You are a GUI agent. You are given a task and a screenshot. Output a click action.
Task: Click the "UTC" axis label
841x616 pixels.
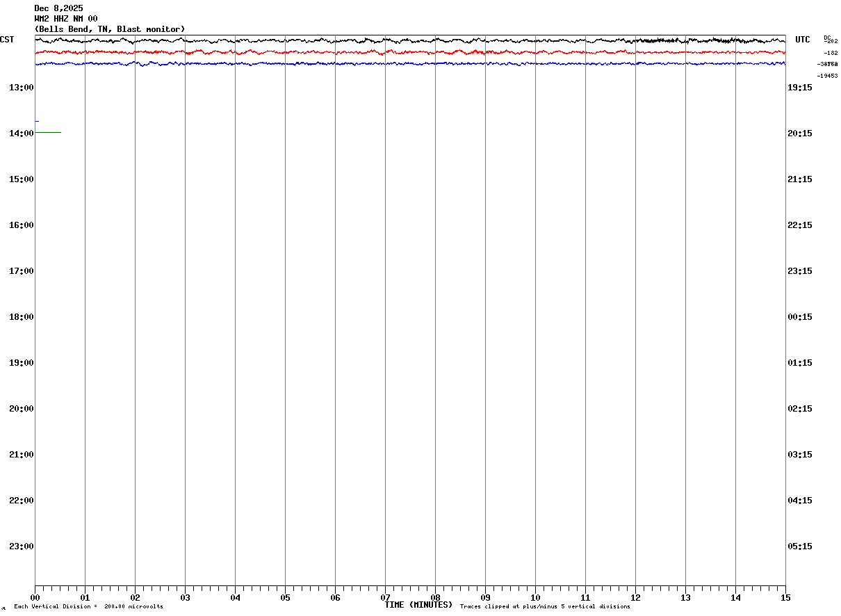(x=803, y=40)
